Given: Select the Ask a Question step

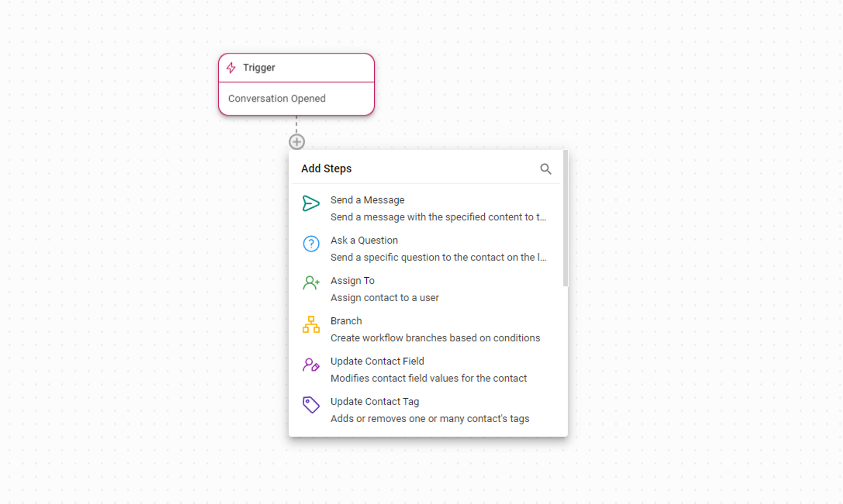Looking at the screenshot, I should coord(364,241).
